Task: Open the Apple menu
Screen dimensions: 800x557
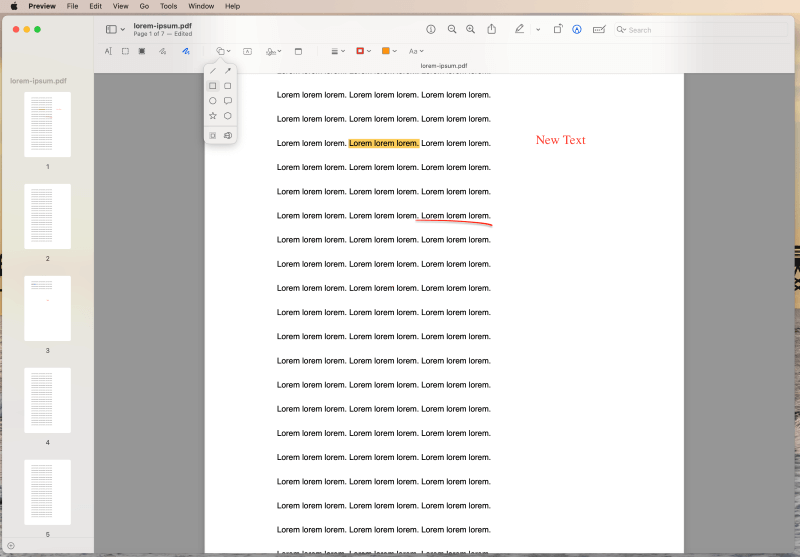Action: click(14, 6)
